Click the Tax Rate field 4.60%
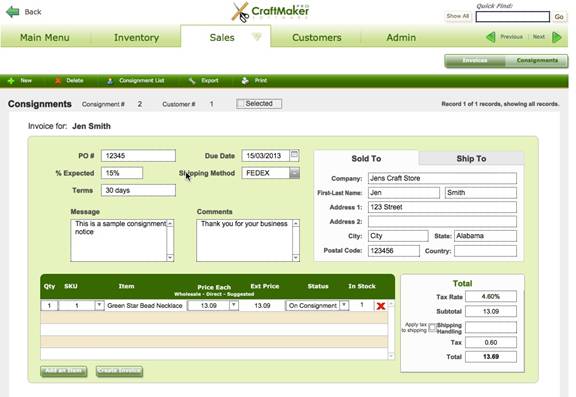The image size is (576, 397). (491, 296)
